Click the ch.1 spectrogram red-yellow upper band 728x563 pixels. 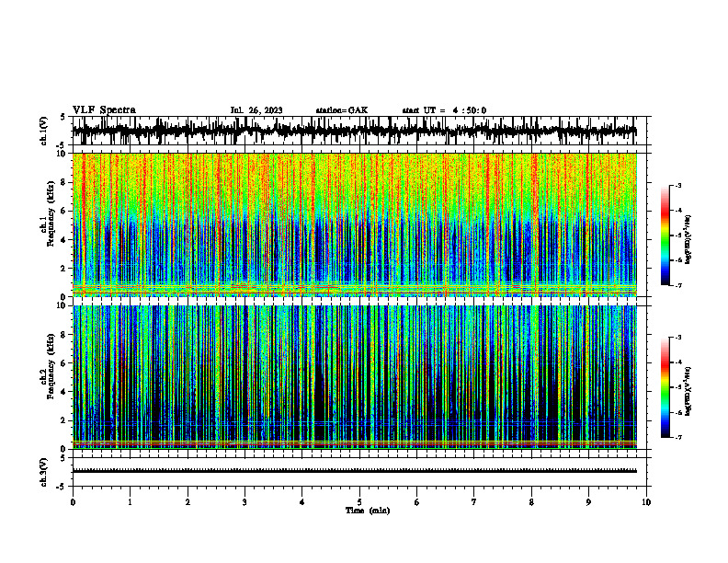click(x=354, y=181)
